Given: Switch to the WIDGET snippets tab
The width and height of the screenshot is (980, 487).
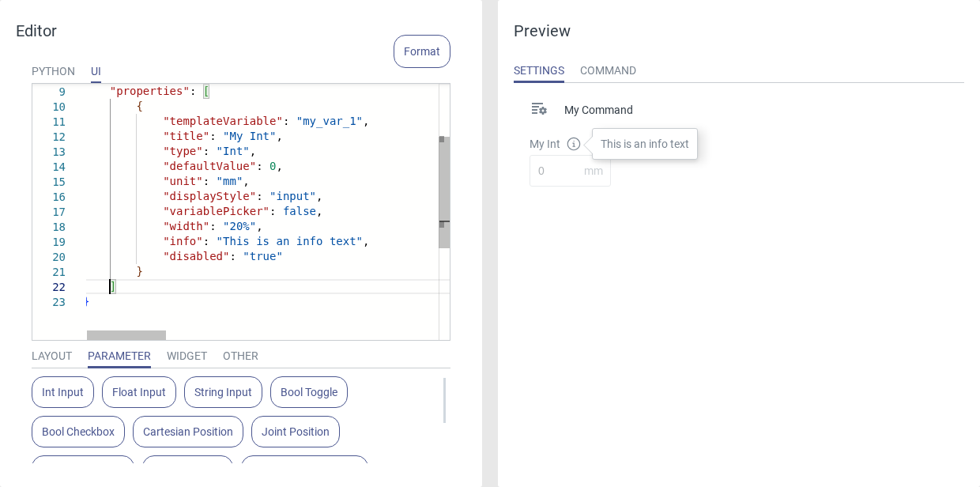Looking at the screenshot, I should pyautogui.click(x=187, y=356).
